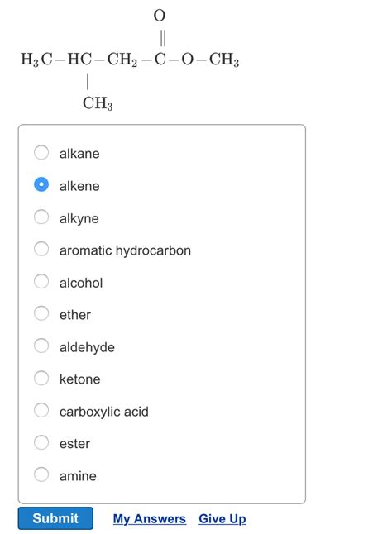Viewport: 392px width, 534px height.
Task: Choose the alkene option
Action: [41, 184]
